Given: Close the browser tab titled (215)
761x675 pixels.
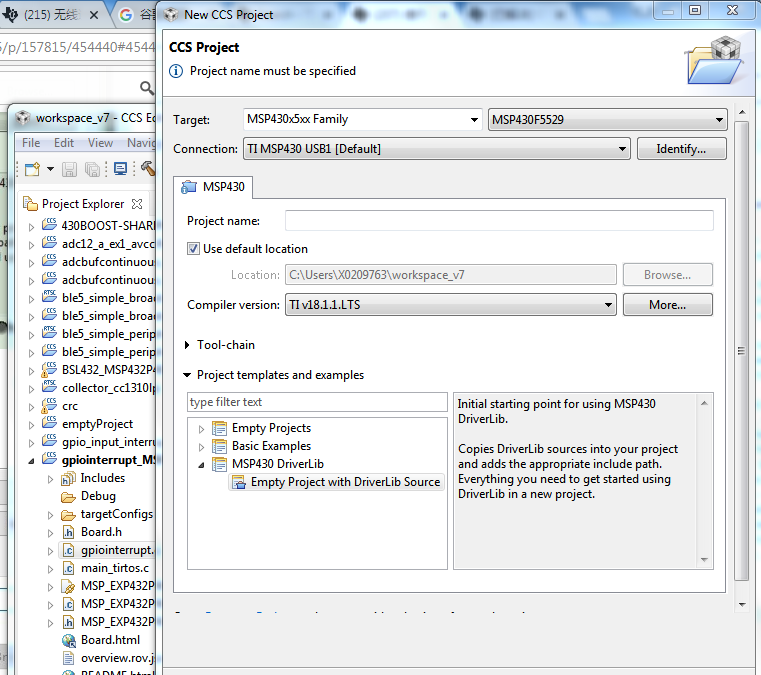Looking at the screenshot, I should (94, 15).
